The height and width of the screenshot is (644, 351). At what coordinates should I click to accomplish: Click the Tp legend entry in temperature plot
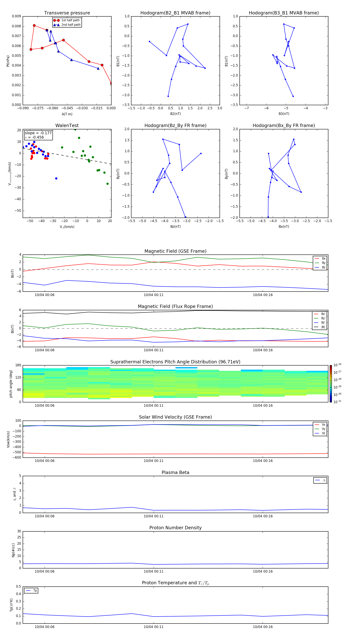(x=31, y=591)
